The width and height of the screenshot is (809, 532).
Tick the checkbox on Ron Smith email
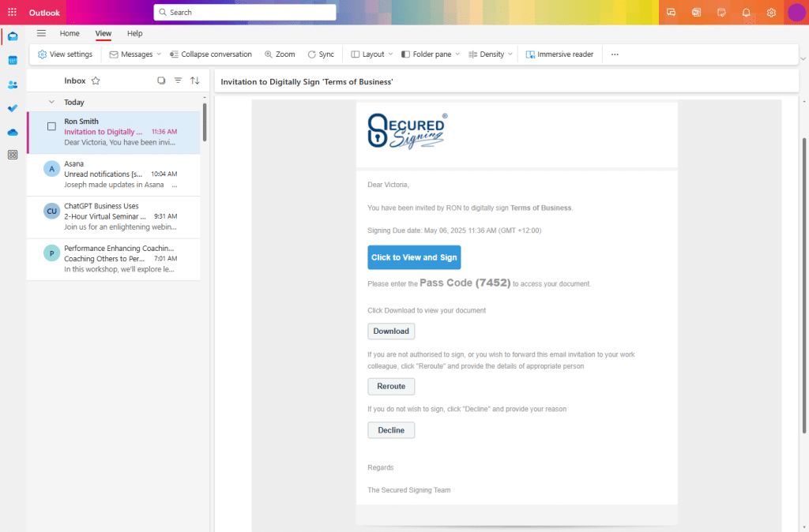(x=51, y=126)
